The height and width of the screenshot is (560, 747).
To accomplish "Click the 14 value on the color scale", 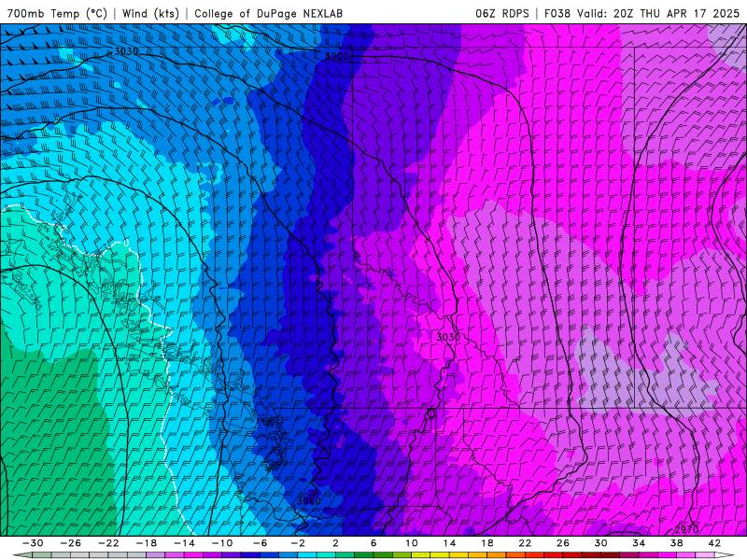I will [x=449, y=543].
